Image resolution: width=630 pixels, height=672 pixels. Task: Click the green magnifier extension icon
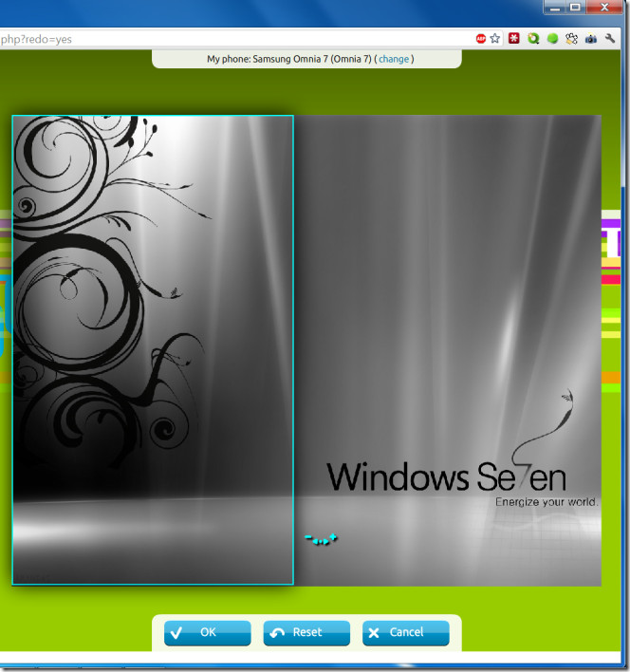533,39
